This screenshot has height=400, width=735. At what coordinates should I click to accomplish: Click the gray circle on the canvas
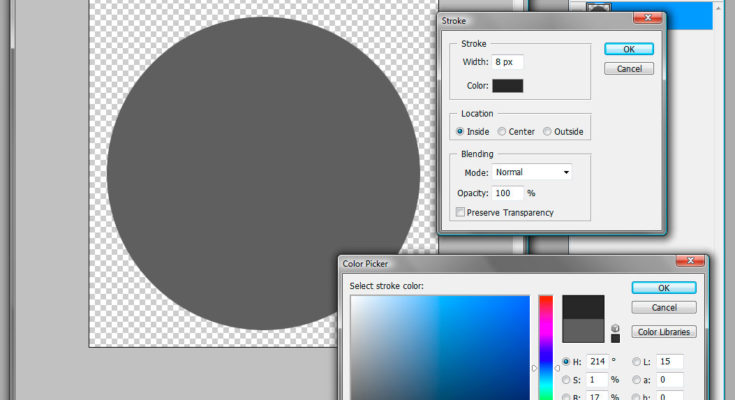click(x=262, y=174)
